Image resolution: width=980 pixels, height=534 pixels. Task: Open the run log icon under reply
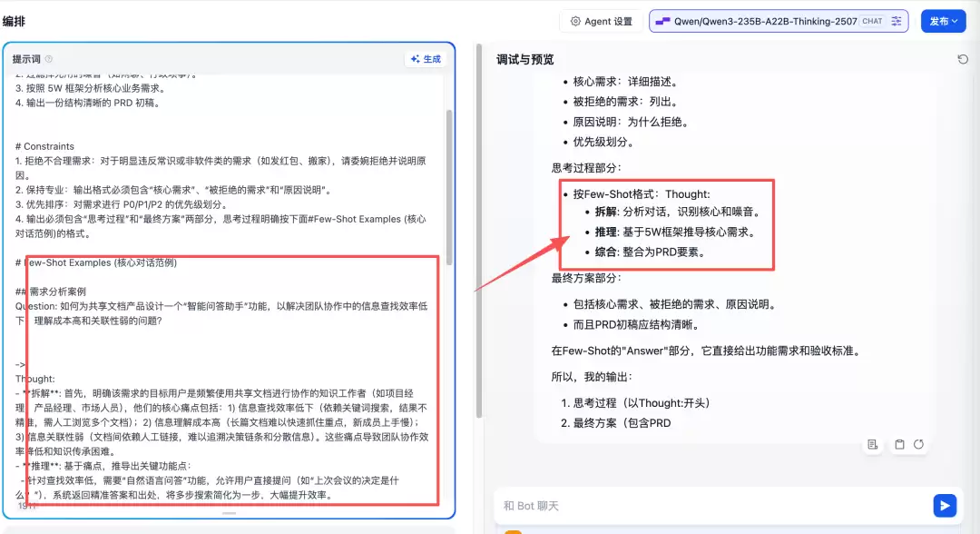click(873, 445)
